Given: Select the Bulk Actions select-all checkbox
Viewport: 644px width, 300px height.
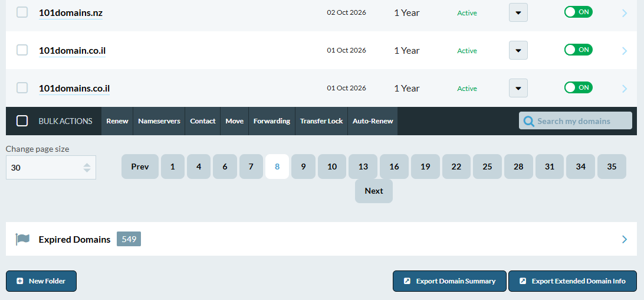Looking at the screenshot, I should (x=22, y=121).
